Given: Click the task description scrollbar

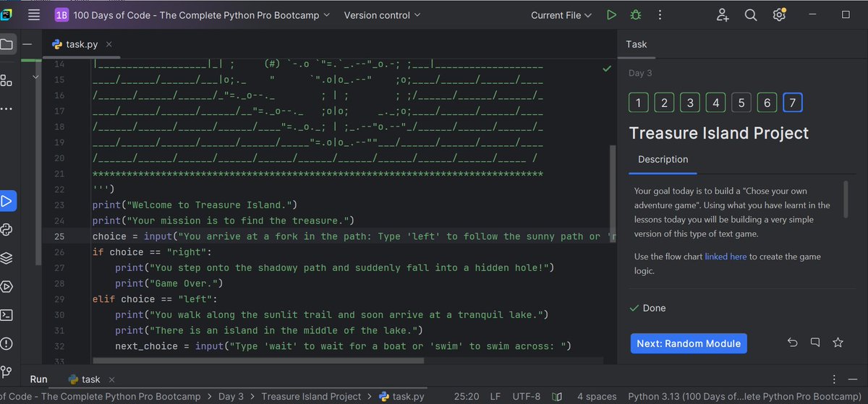Looking at the screenshot, I should [845, 199].
